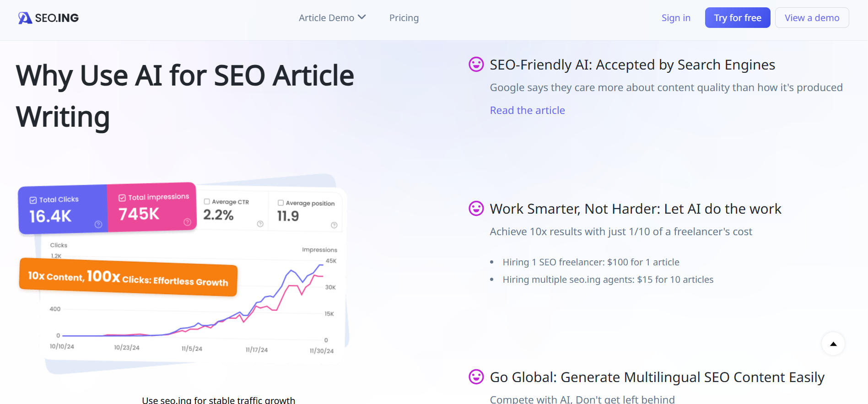
Task: Click 'Compete with AI, Don't get left behind' text
Action: [x=582, y=399]
